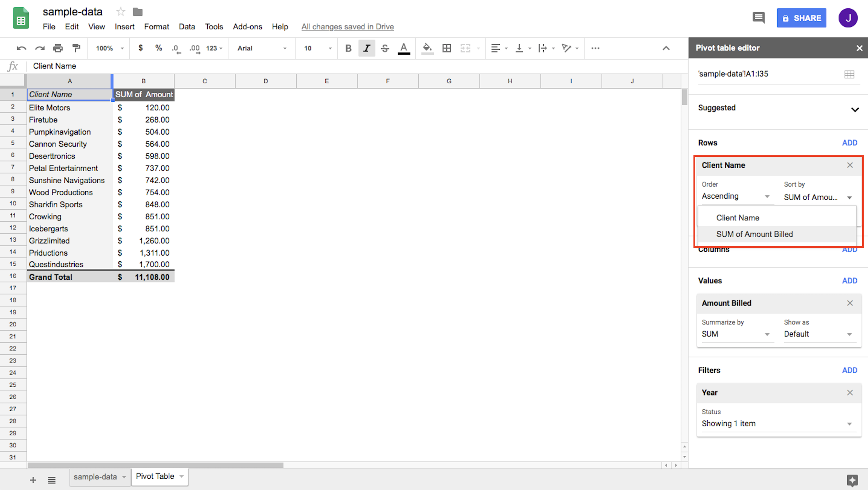Remove the Year filter
This screenshot has width=868, height=490.
850,392
